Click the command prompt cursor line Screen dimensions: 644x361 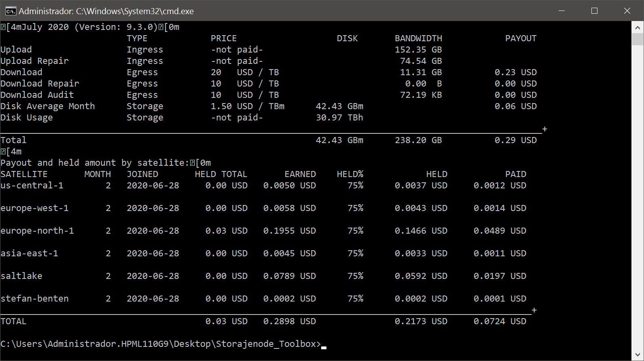coord(162,344)
